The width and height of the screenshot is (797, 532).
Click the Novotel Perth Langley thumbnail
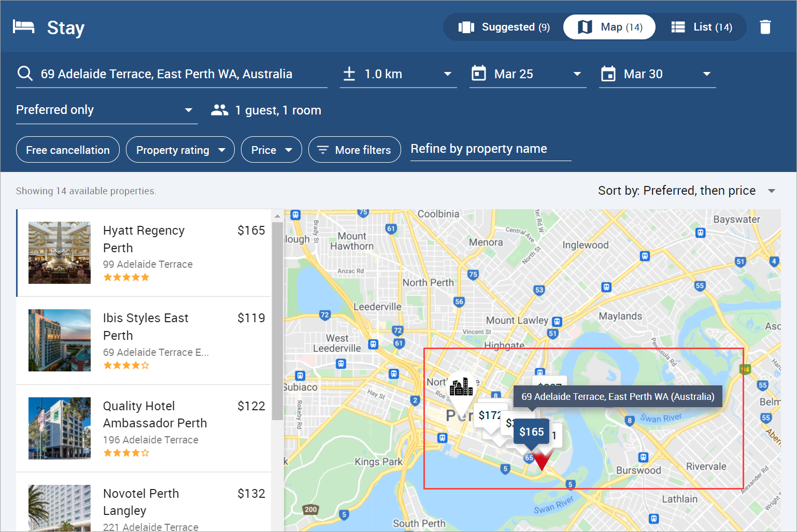coord(60,508)
